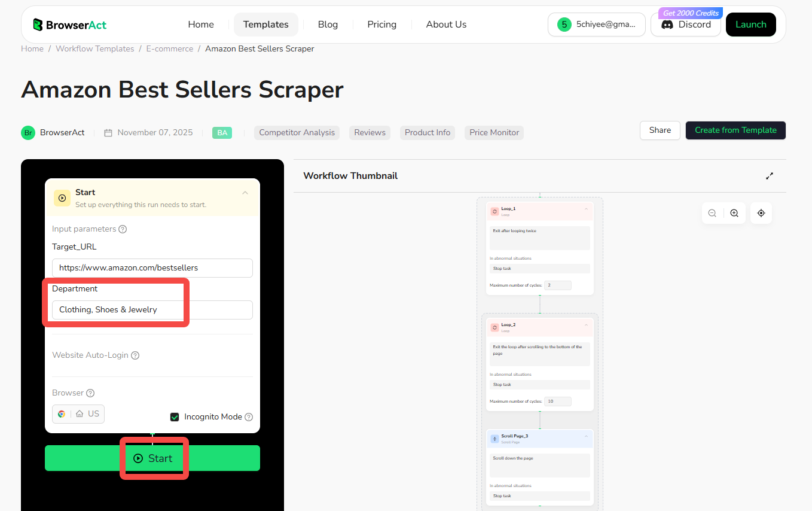Switch to the Templates tab
This screenshot has height=511, width=812.
point(265,25)
